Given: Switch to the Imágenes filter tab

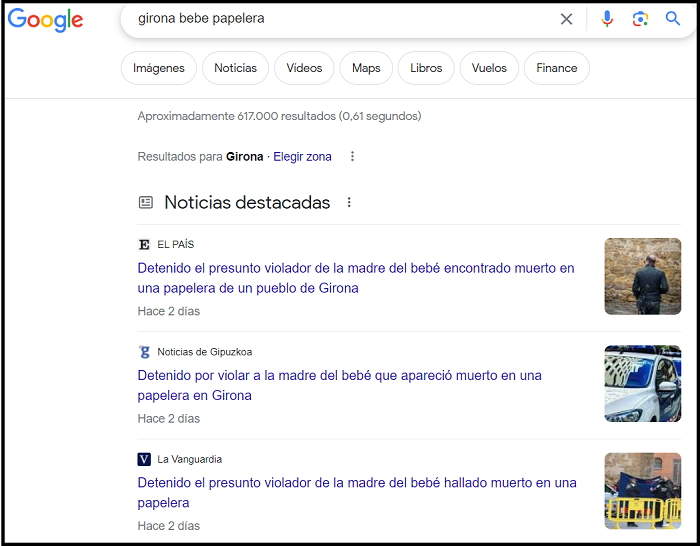Looking at the screenshot, I should coord(159,68).
